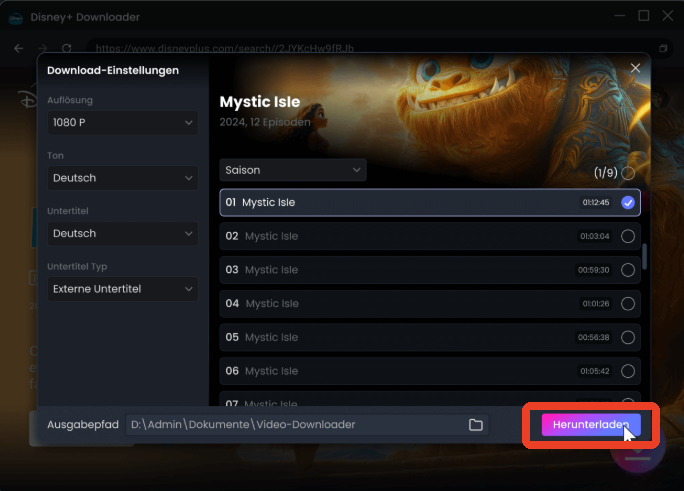Screen dimensions: 684x491
Task: Uncheck episode 01 Mystic Isle
Action: pyautogui.click(x=628, y=202)
